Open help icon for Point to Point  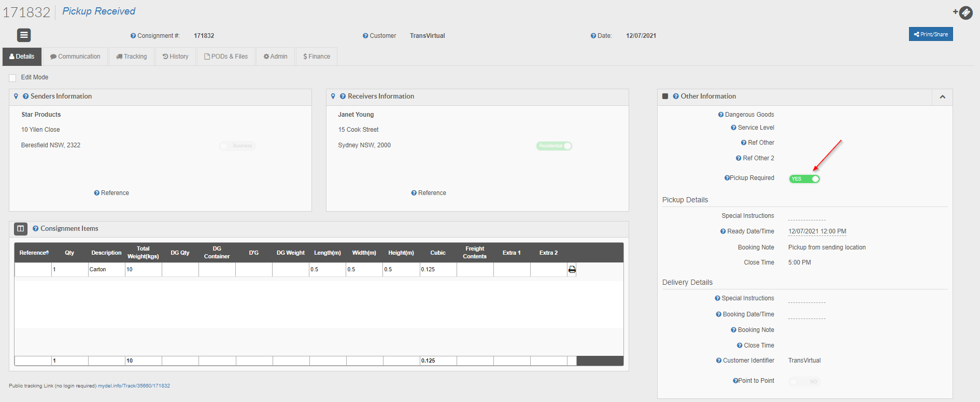(x=735, y=381)
